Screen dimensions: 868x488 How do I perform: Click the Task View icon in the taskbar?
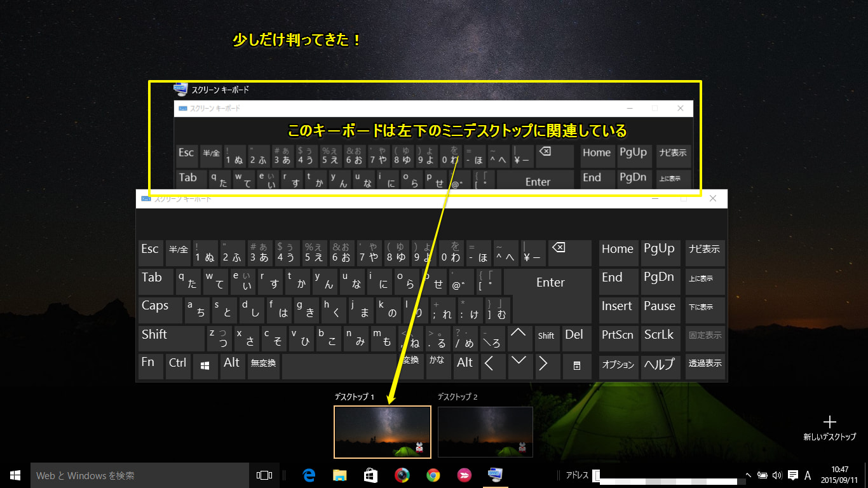pos(264,475)
